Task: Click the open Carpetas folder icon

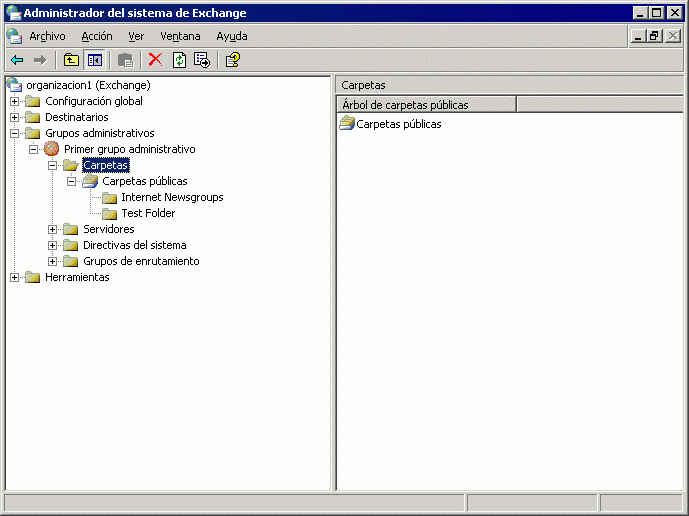Action: (71, 165)
